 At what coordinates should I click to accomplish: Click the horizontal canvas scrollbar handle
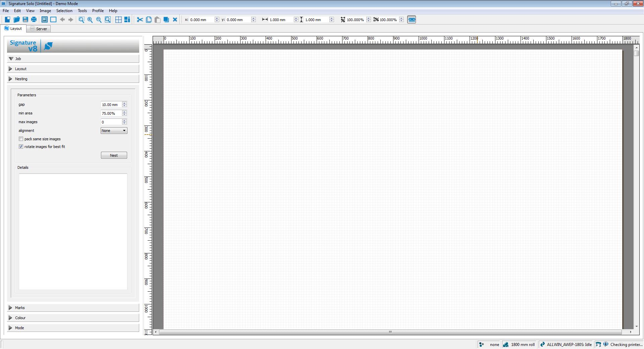pos(390,332)
